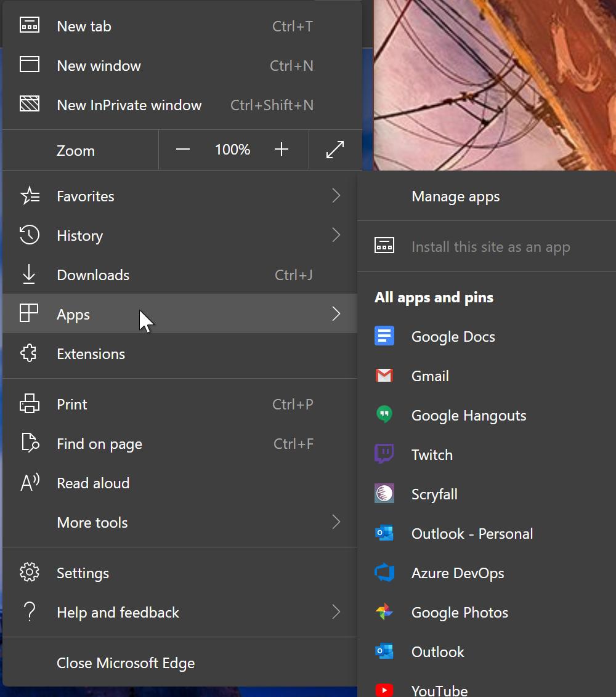Click the Install this site app icon
This screenshot has width=616, height=697.
click(x=384, y=246)
